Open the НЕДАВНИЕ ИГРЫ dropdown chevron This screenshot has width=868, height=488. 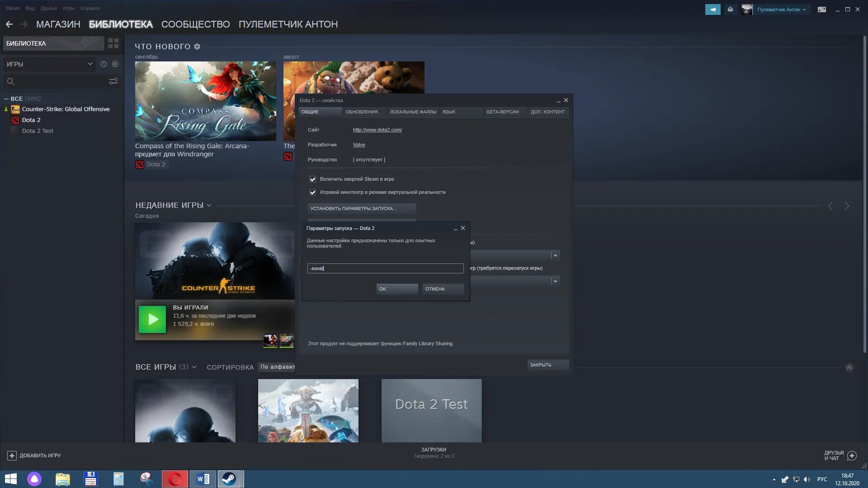point(209,206)
